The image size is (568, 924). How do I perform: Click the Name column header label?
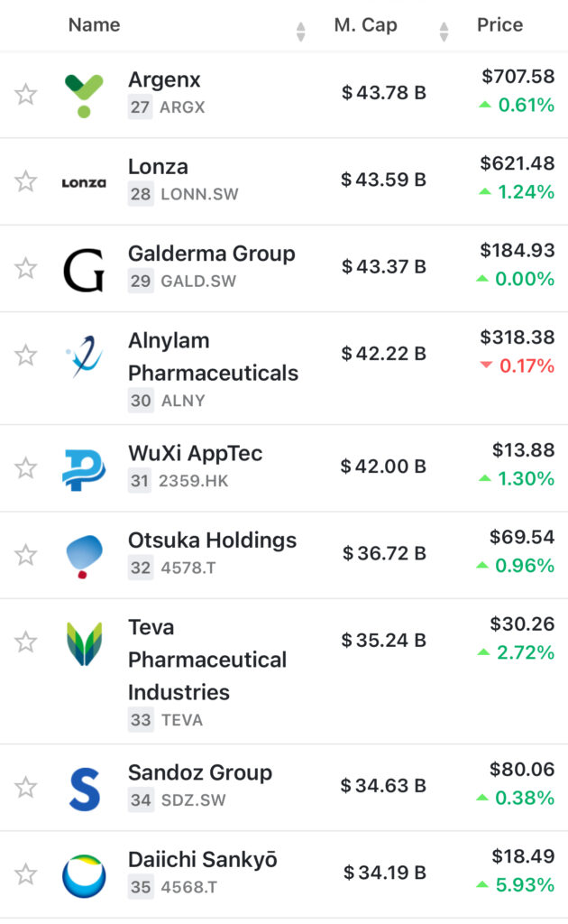click(94, 25)
